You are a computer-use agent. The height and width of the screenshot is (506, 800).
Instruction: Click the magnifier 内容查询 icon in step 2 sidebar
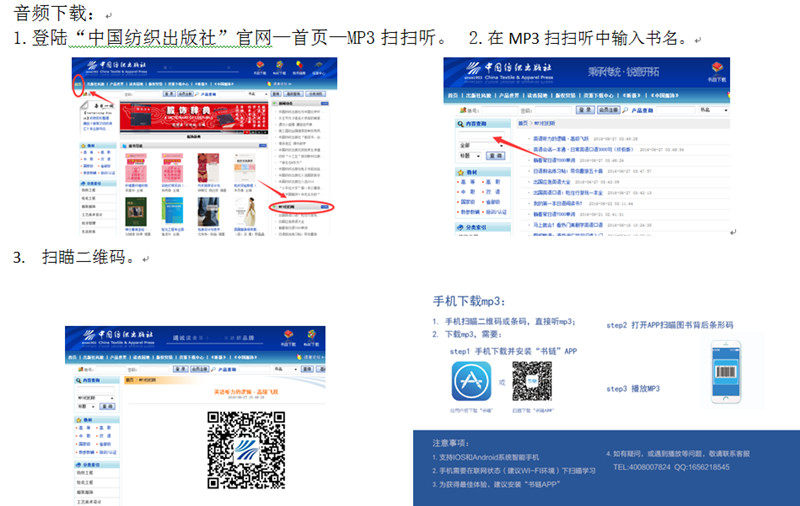[461, 124]
